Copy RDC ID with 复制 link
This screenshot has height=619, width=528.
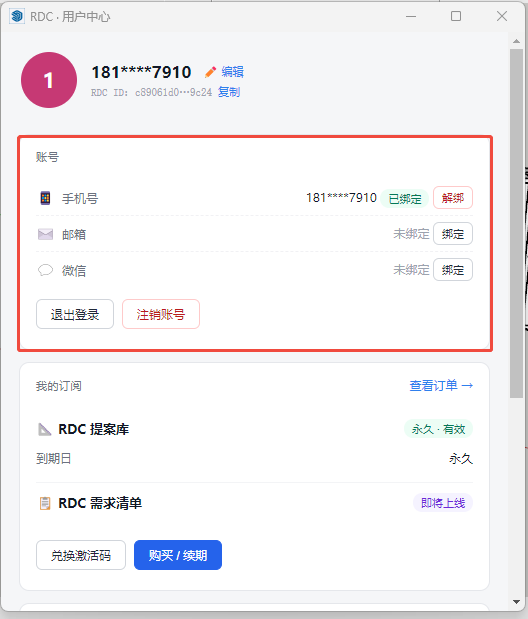229,92
